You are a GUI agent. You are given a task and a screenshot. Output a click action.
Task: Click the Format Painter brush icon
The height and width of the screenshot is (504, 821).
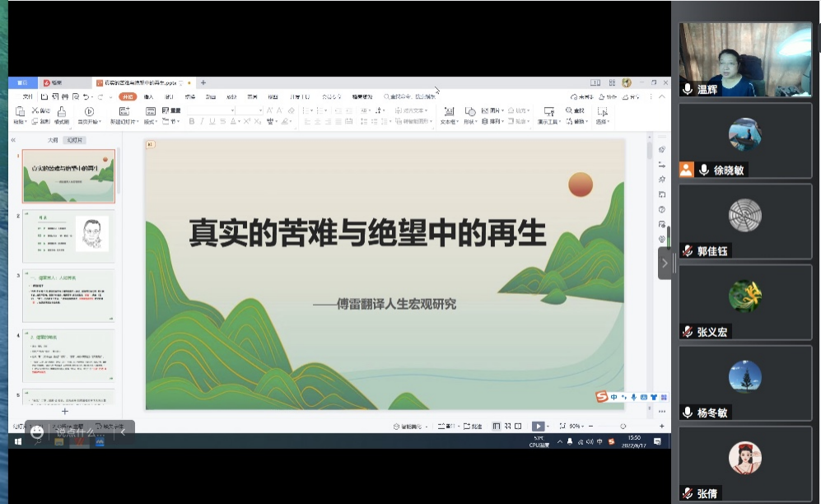(x=60, y=112)
